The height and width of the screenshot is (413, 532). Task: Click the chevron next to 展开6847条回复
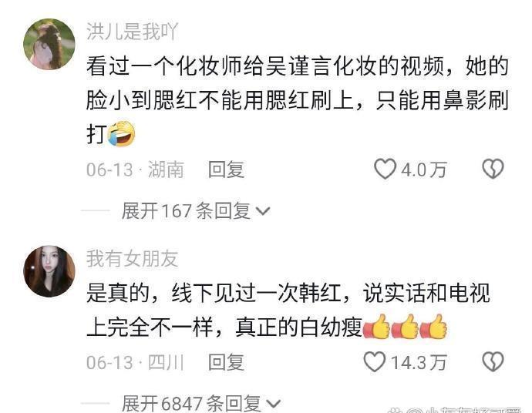tap(274, 405)
